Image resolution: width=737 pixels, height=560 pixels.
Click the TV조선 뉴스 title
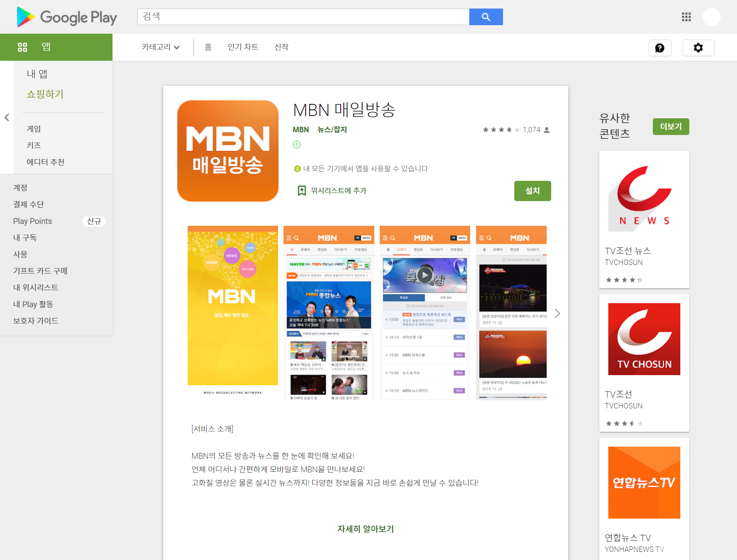(x=628, y=251)
